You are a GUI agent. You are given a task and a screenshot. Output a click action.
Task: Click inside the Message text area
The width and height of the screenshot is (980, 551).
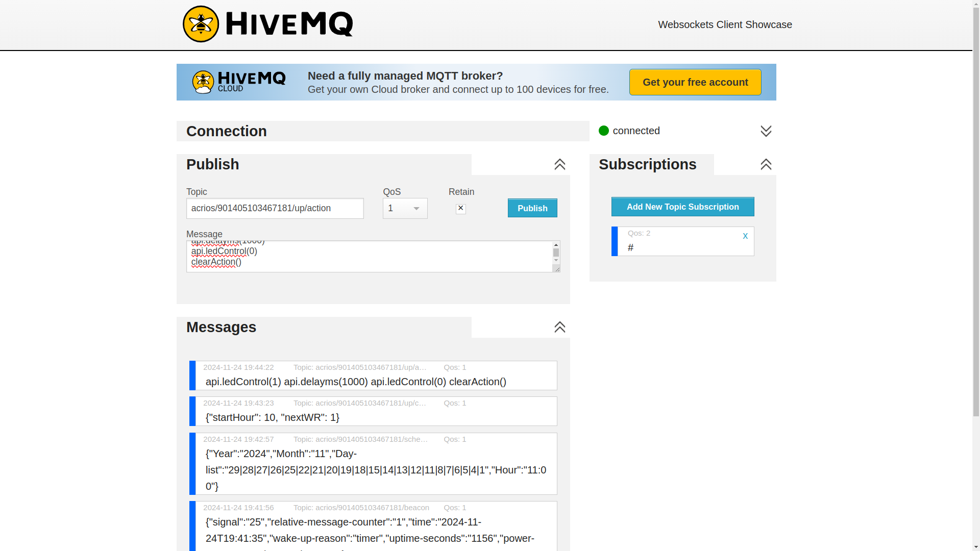(369, 256)
